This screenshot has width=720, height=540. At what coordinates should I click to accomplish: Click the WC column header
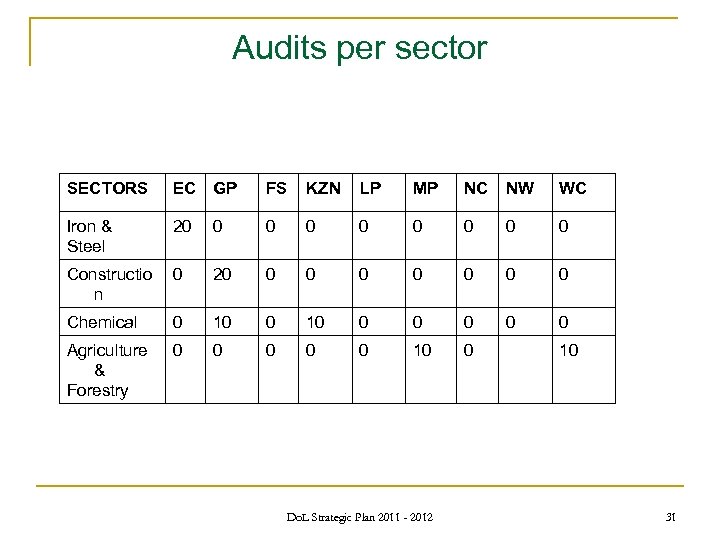[x=574, y=187]
